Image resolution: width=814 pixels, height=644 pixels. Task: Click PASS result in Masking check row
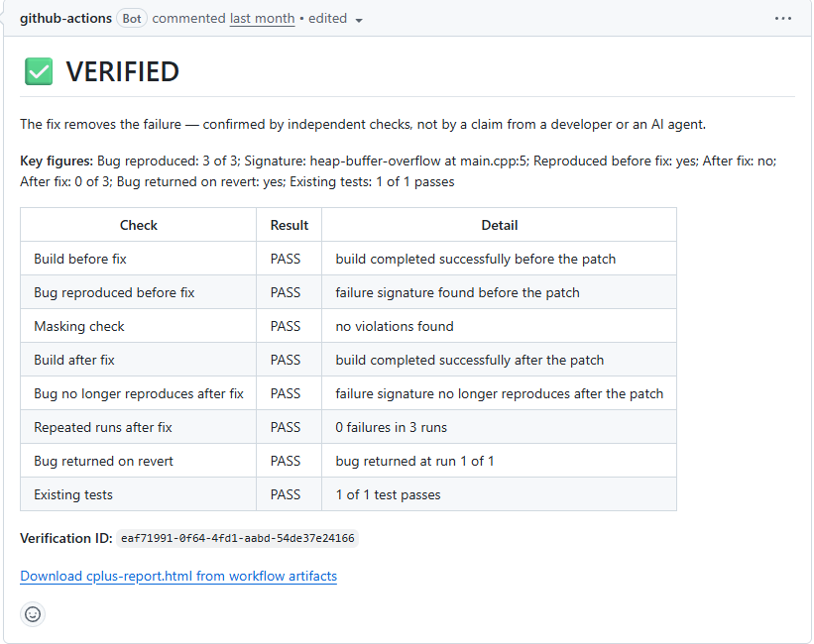tap(285, 326)
